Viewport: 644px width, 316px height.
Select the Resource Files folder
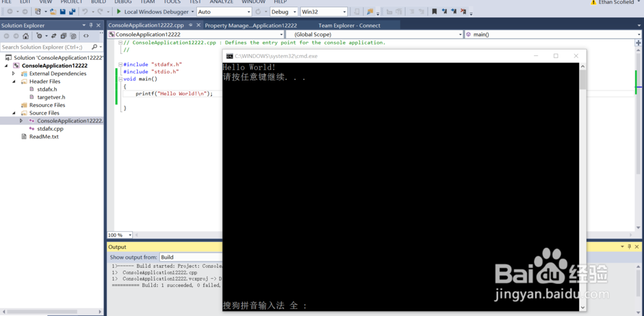(x=47, y=105)
